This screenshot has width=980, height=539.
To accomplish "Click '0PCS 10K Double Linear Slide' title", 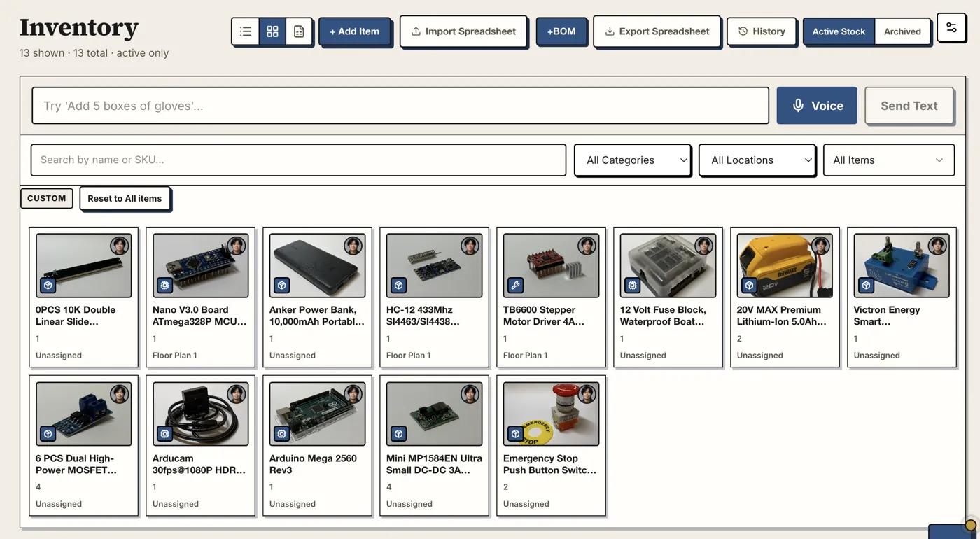I will 76,316.
